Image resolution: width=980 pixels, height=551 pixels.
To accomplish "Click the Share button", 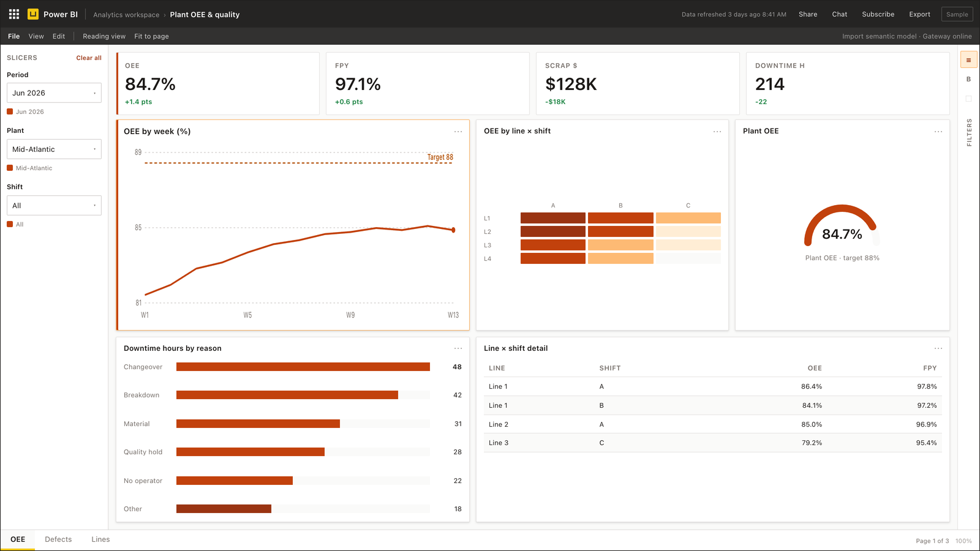I will (808, 14).
